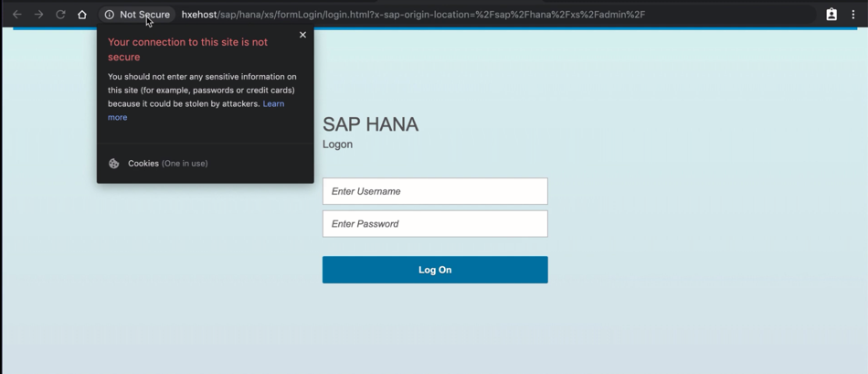868x374 pixels.
Task: Select the hxehost URL in address bar
Action: point(413,15)
